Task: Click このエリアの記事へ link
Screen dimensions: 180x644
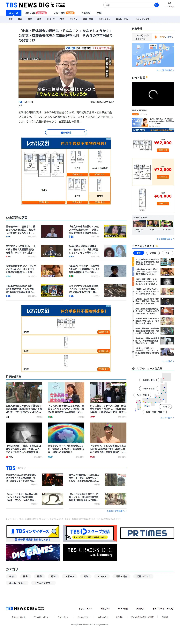Action: pos(116,511)
